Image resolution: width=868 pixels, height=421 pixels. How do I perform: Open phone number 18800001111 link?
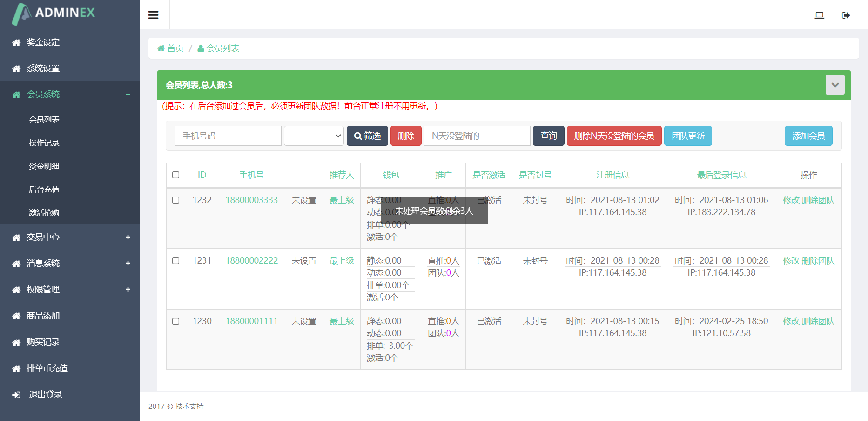(x=252, y=321)
